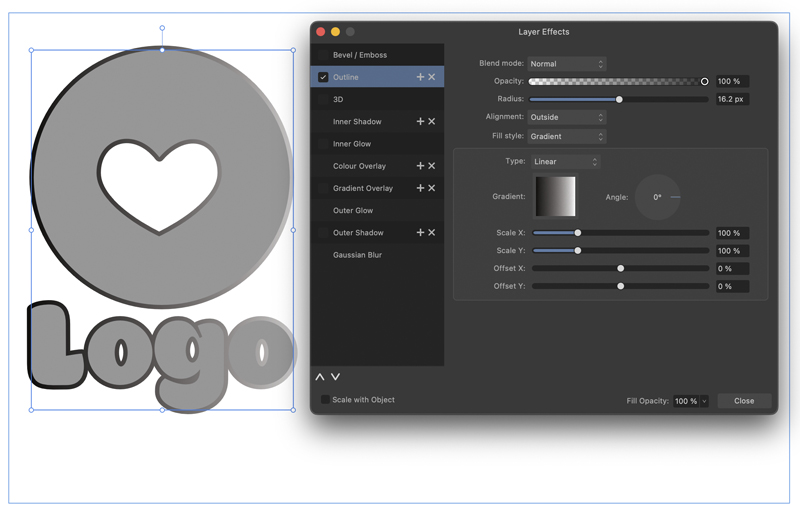Screen dimensions: 800x511
Task: Click the Opacity slider handle
Action: tap(704, 82)
